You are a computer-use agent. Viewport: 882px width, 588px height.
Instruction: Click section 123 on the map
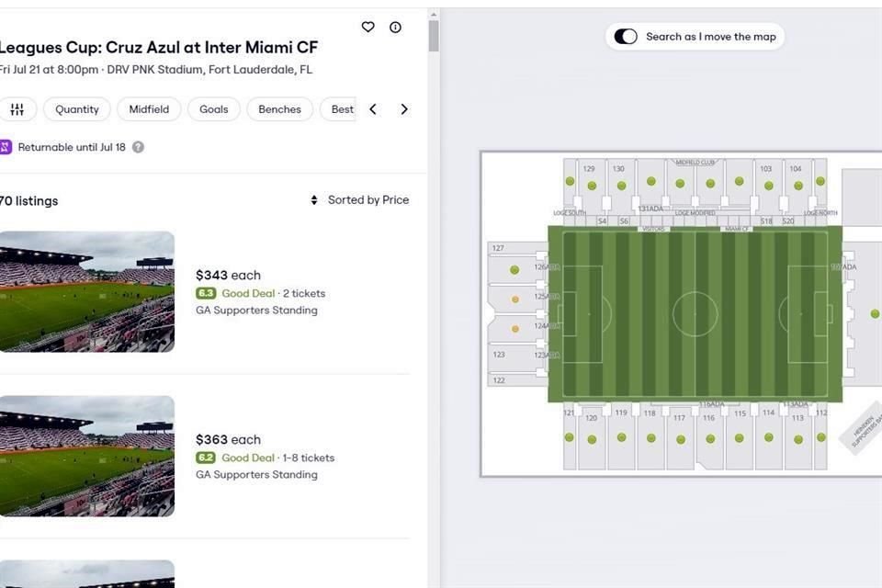(498, 355)
